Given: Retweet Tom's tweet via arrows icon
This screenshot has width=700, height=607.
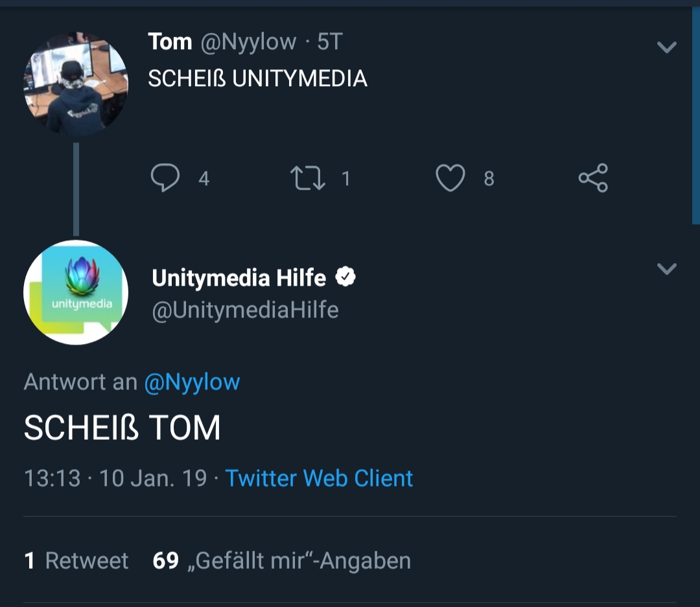Looking at the screenshot, I should click(x=307, y=178).
